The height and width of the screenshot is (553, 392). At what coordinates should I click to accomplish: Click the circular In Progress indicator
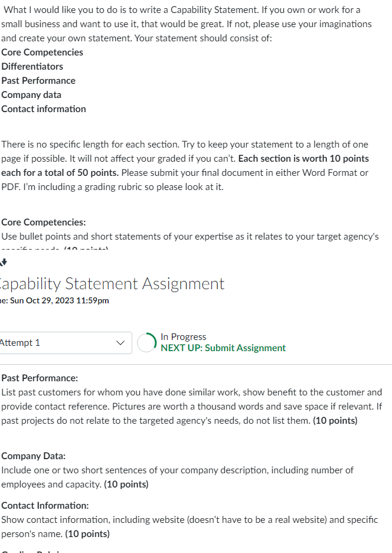pos(147,342)
